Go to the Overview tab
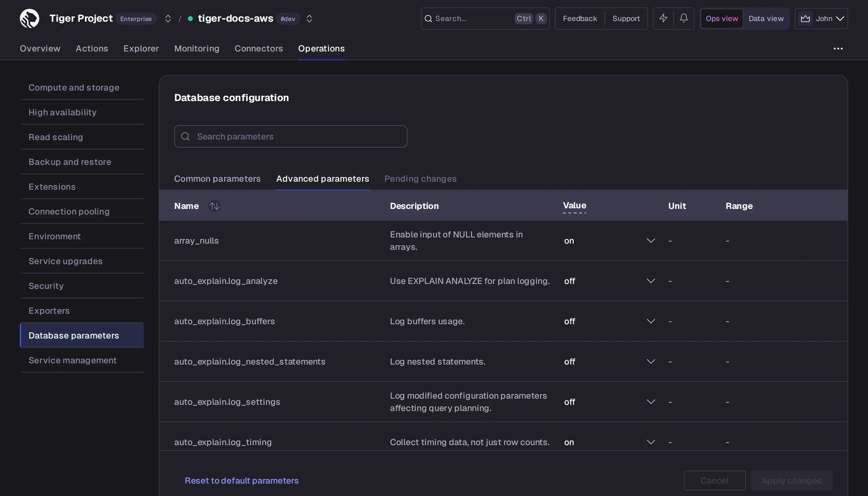 pos(40,48)
